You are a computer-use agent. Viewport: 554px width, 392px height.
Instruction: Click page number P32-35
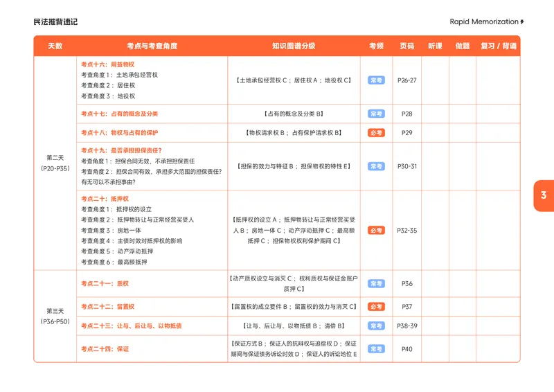[406, 231]
